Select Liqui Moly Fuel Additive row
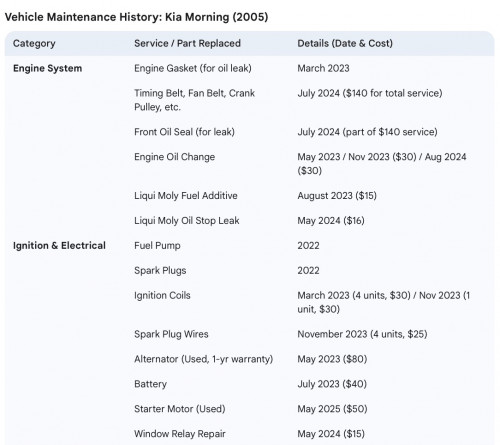This screenshot has width=500, height=445. [249, 196]
